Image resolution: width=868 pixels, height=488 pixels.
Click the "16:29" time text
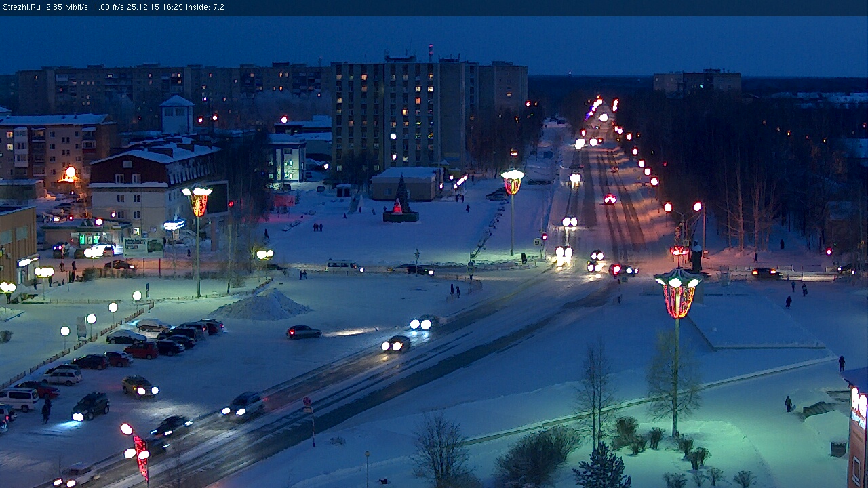pyautogui.click(x=173, y=7)
